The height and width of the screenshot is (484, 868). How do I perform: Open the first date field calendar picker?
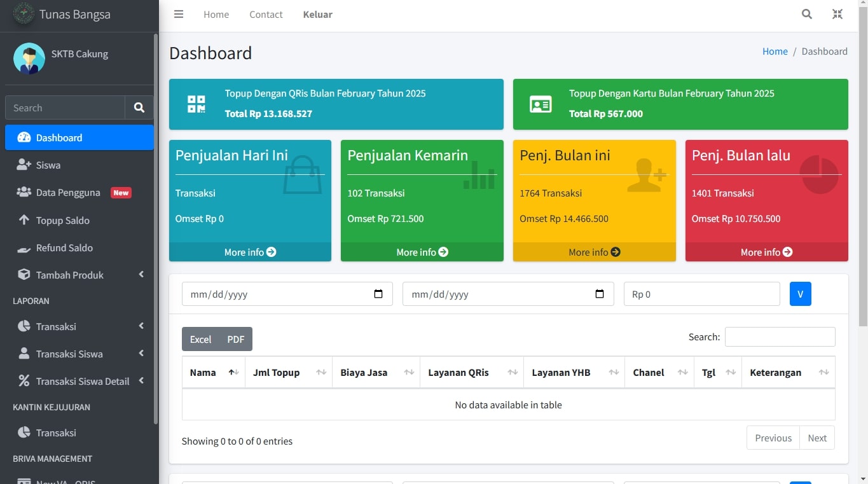[378, 294]
